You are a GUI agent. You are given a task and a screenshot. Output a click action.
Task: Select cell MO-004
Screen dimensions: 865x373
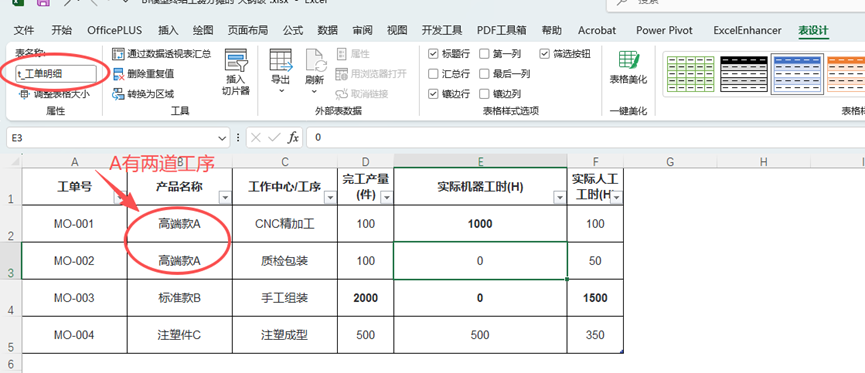pyautogui.click(x=74, y=335)
